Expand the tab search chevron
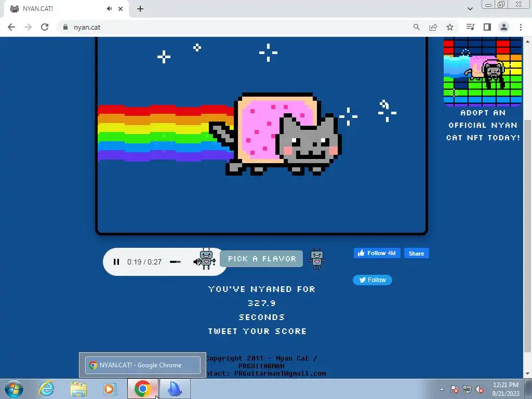The width and height of the screenshot is (532, 399). click(470, 9)
